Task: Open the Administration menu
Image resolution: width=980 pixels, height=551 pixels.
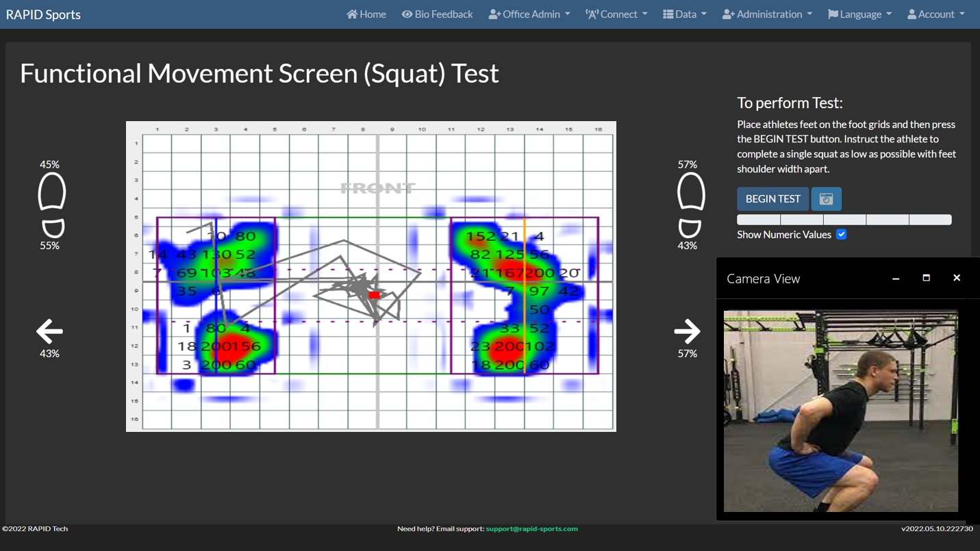Action: click(x=767, y=14)
